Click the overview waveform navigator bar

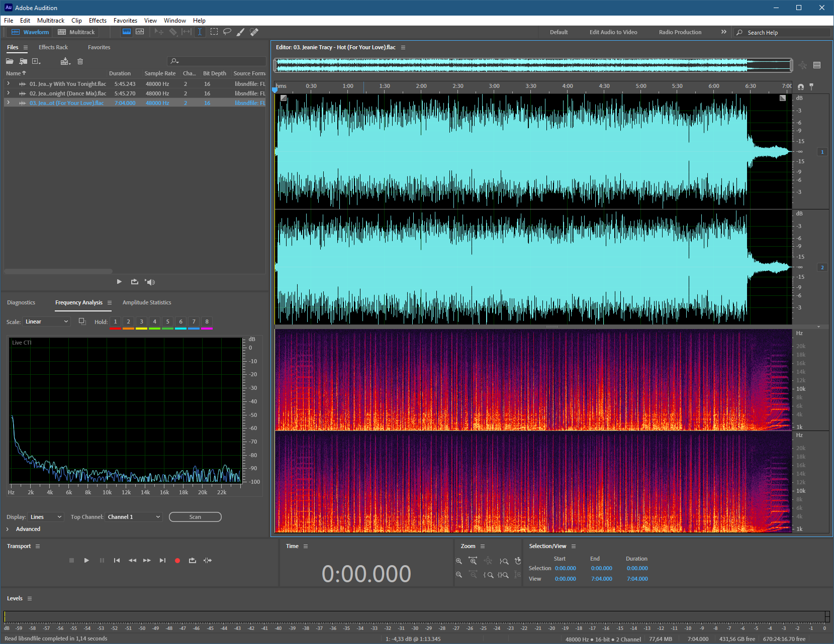[x=533, y=65]
